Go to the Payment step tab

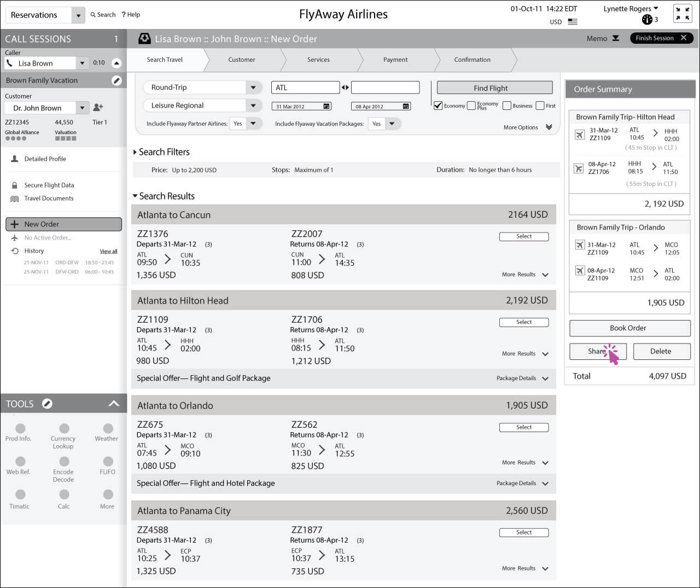click(395, 60)
